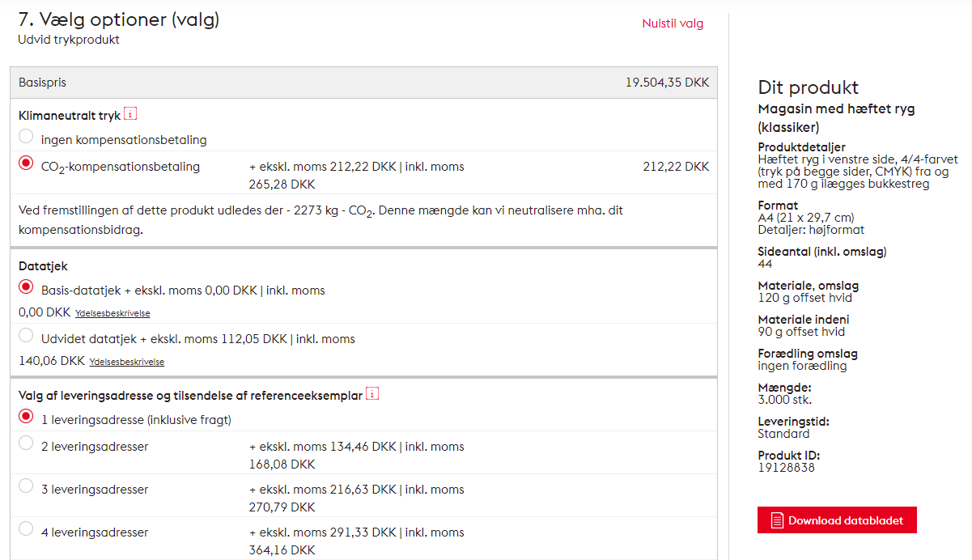Open Ydelsesbeskrivelse link for Udvidet datatjek

point(126,362)
